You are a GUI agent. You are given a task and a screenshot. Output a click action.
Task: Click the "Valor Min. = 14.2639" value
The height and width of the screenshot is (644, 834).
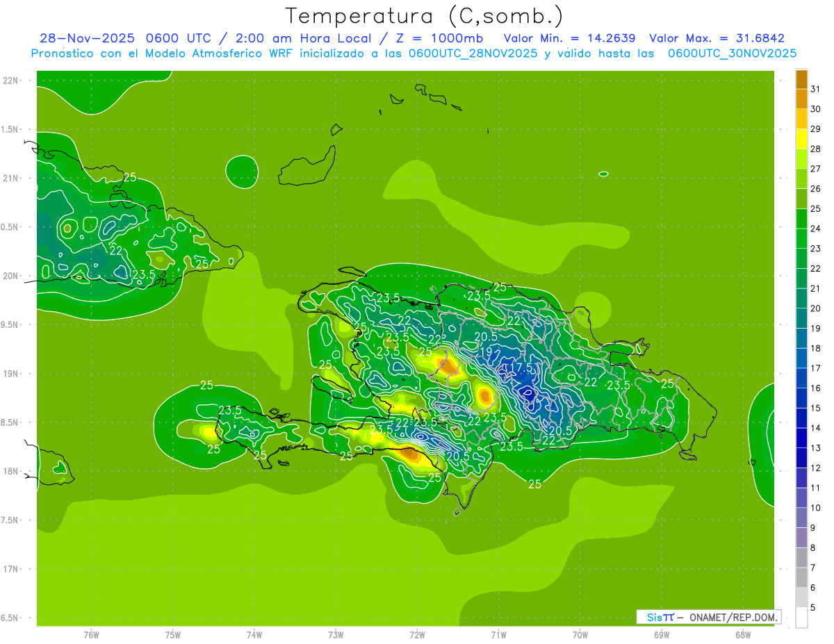pyautogui.click(x=569, y=38)
